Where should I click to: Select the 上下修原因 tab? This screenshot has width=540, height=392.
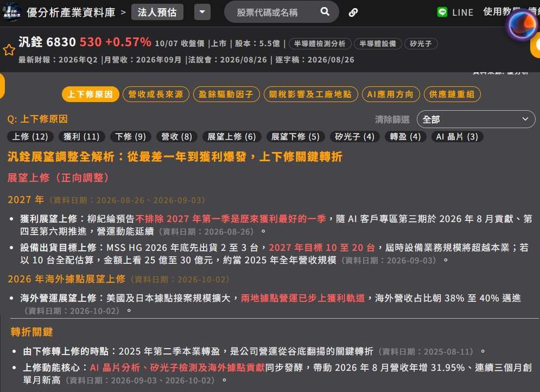(x=90, y=94)
